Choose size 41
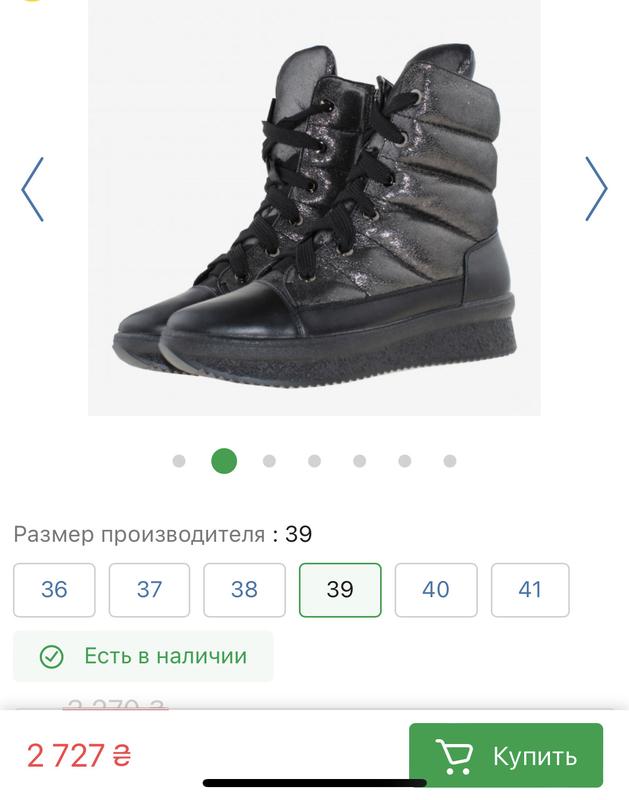Screen dimensions: 629x800 tap(530, 590)
